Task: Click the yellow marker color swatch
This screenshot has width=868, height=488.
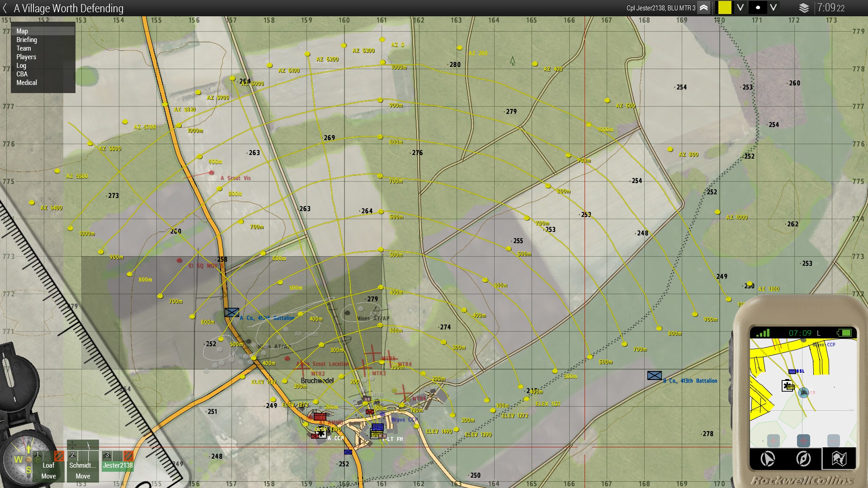Action: (x=725, y=8)
